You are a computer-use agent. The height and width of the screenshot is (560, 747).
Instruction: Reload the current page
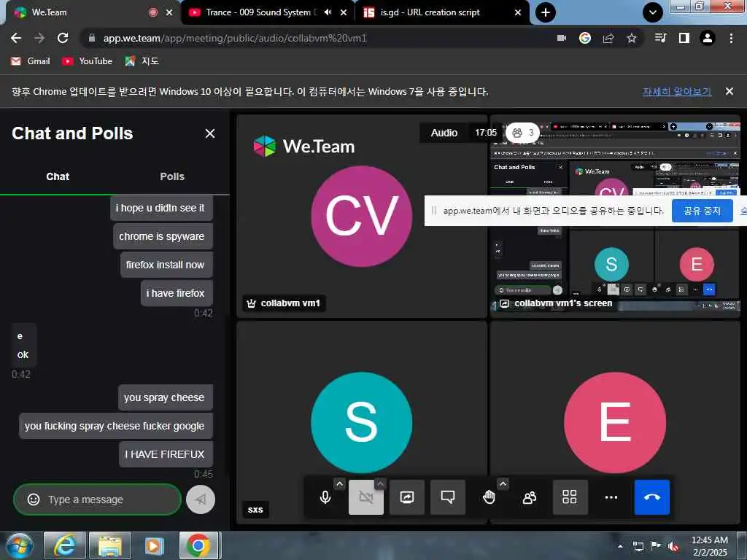tap(63, 38)
